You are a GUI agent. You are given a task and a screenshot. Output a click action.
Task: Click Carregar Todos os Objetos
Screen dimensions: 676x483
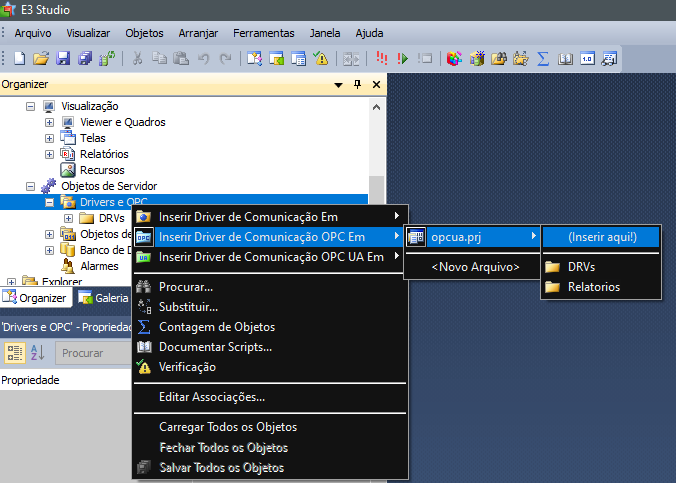click(270, 427)
